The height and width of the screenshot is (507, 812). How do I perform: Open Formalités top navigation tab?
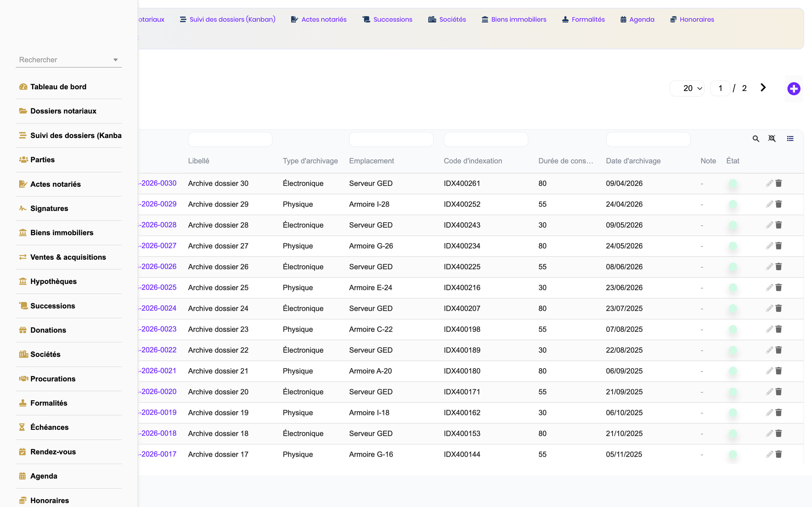tap(583, 20)
